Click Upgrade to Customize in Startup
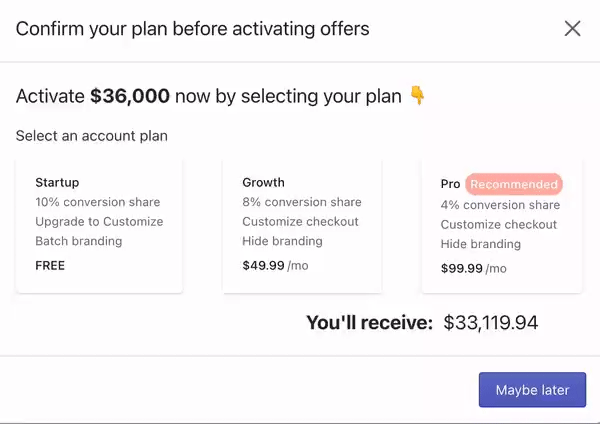Image resolution: width=600 pixels, height=424 pixels. (x=99, y=222)
